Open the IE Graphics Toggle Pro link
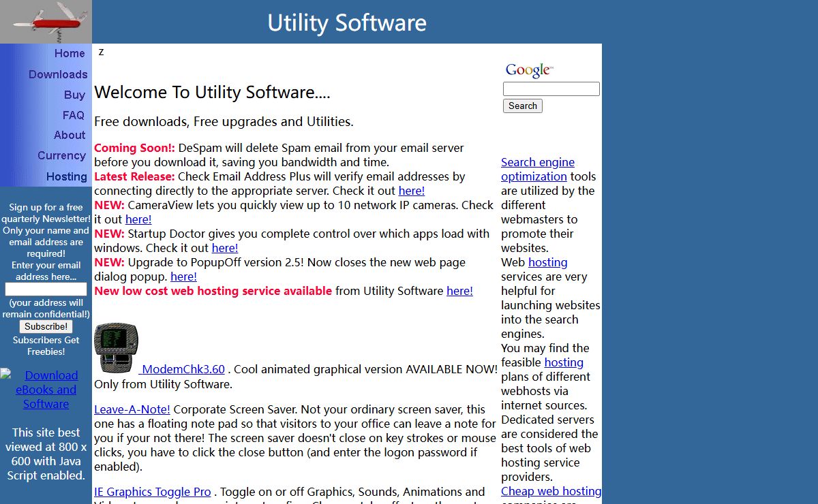The height and width of the screenshot is (504, 818). [153, 492]
